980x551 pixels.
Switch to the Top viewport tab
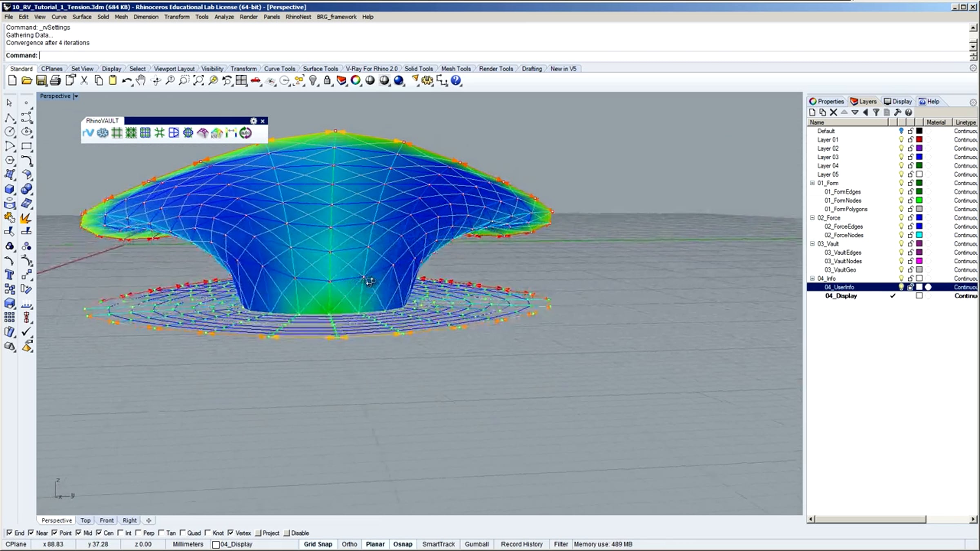85,520
